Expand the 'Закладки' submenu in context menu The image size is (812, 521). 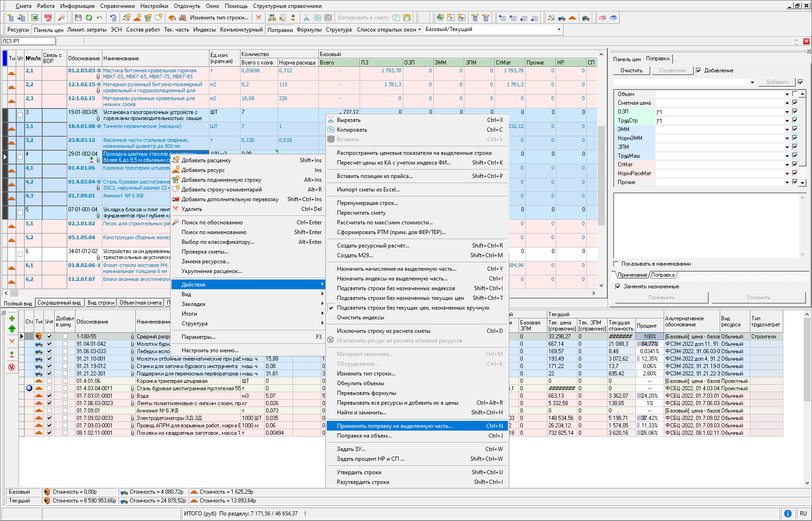coord(247,304)
